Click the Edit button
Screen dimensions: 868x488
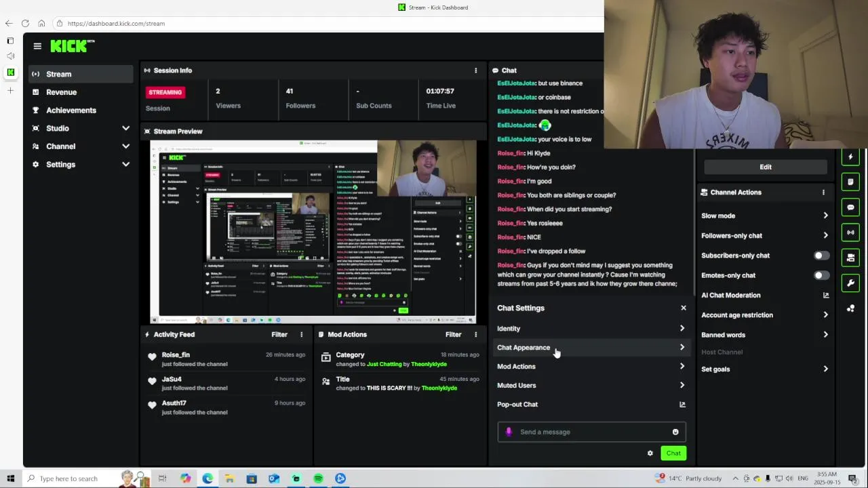(766, 167)
